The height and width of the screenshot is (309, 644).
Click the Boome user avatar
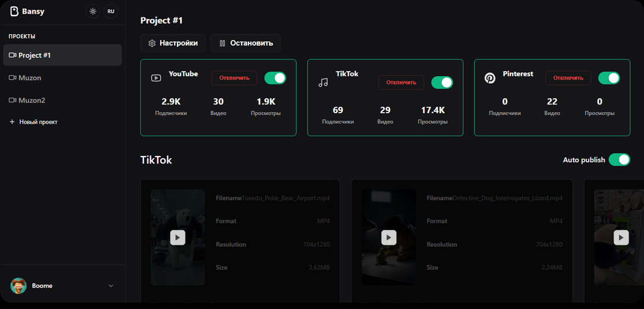click(18, 286)
